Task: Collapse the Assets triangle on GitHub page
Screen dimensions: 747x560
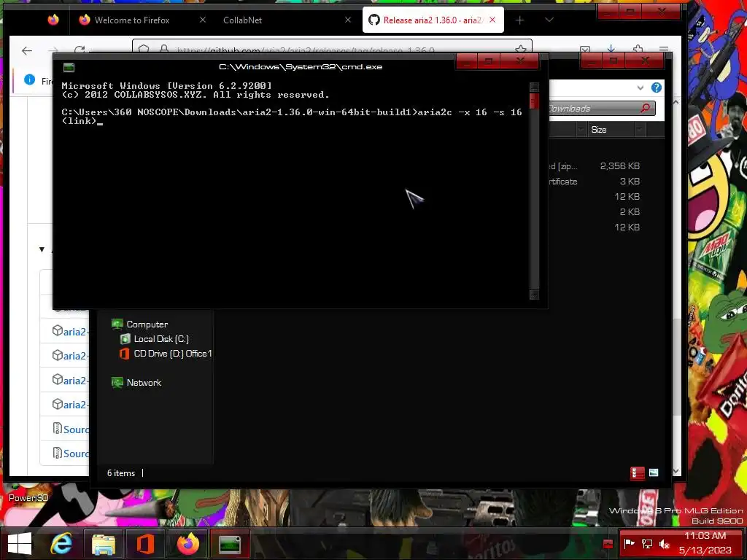Action: (x=42, y=249)
